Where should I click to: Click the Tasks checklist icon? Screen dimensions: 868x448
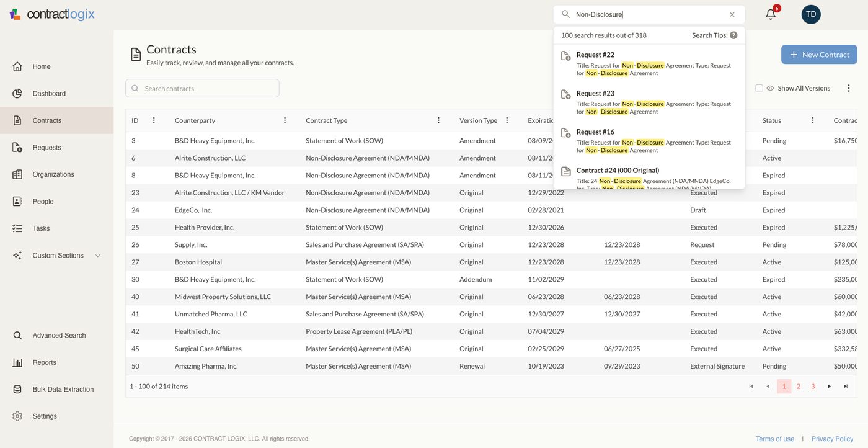17,228
